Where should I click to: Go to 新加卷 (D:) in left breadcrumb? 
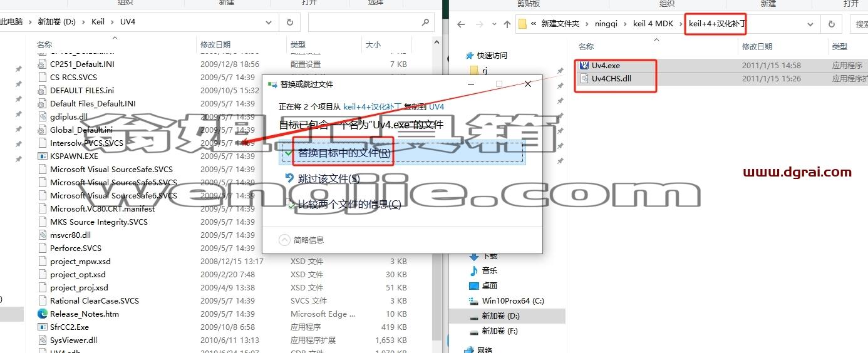click(x=57, y=22)
